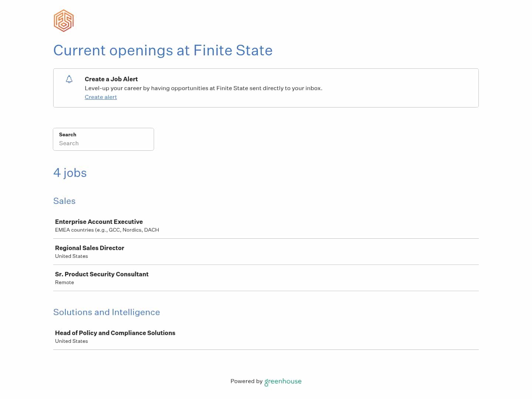Click United States under Head of Policy role
This screenshot has height=399, width=532.
point(71,341)
